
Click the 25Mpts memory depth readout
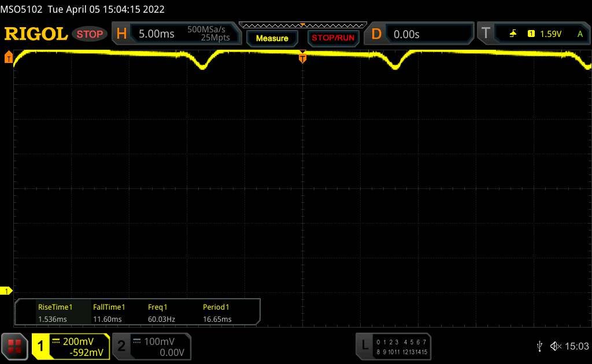pos(215,38)
